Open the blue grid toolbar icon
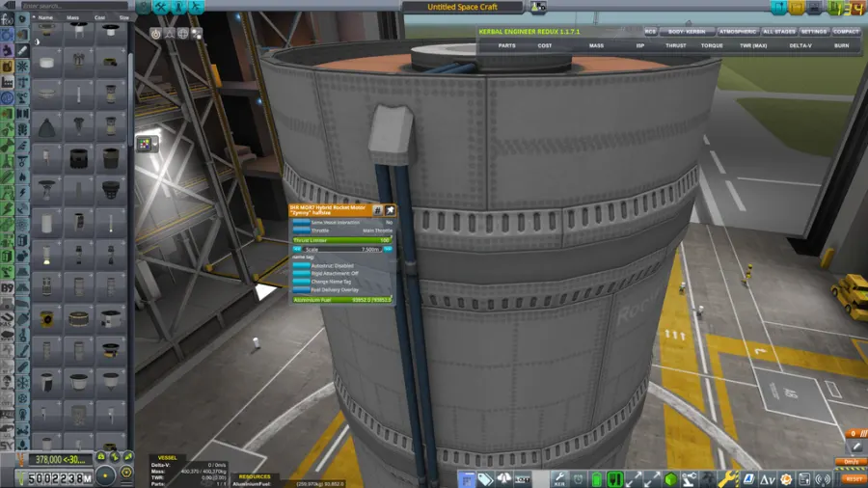 (467, 479)
